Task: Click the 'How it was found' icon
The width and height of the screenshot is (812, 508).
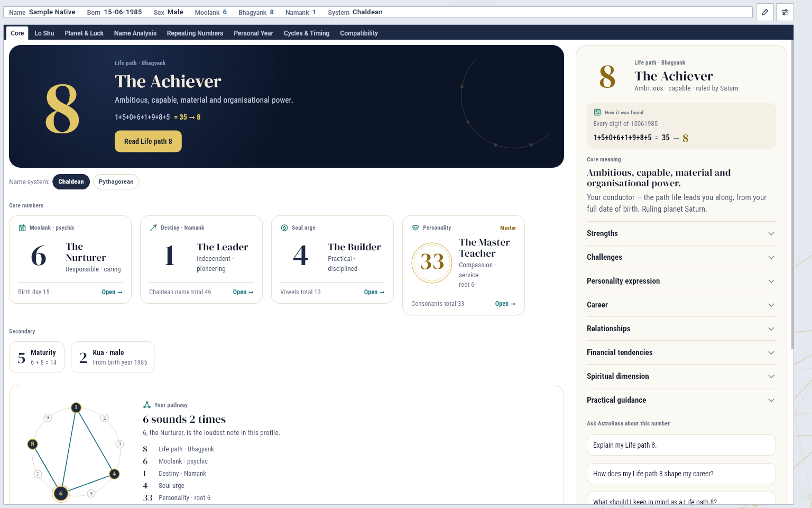Action: pyautogui.click(x=597, y=112)
